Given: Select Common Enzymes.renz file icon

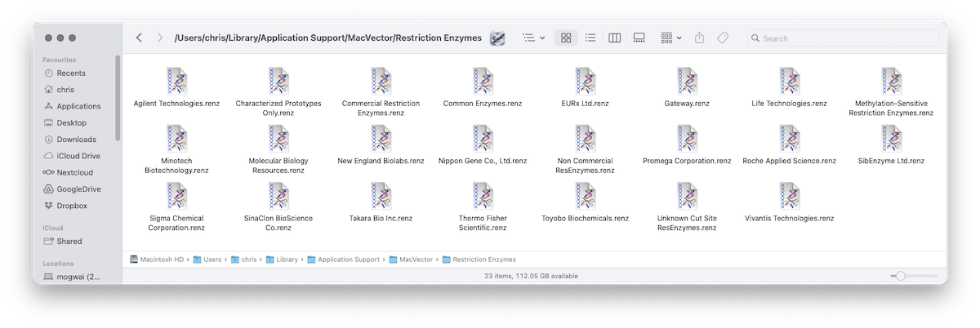Looking at the screenshot, I should [x=483, y=82].
